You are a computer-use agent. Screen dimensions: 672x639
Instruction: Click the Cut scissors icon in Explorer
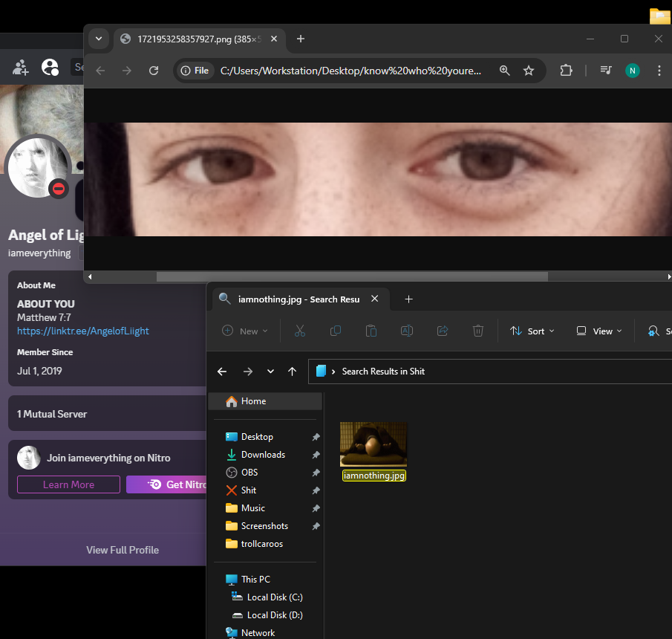(300, 331)
